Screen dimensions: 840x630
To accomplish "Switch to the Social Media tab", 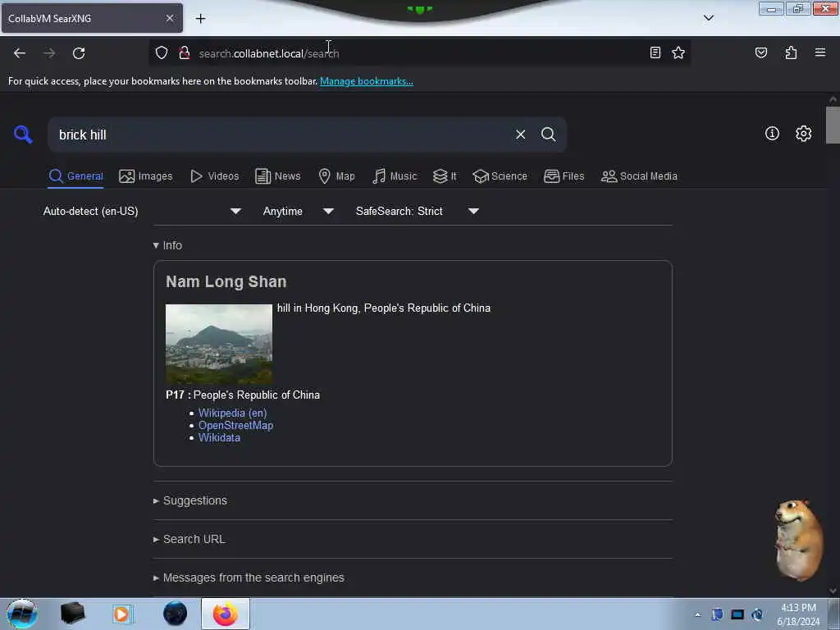I will point(639,176).
